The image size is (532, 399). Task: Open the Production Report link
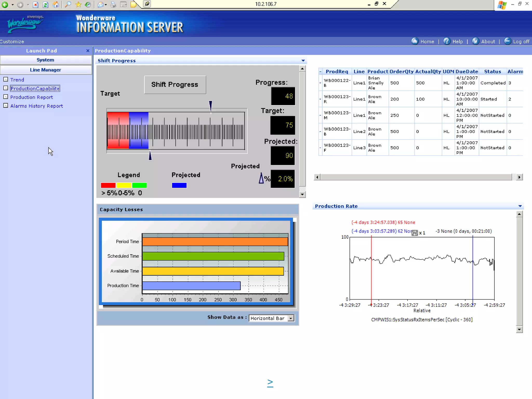[x=31, y=97]
